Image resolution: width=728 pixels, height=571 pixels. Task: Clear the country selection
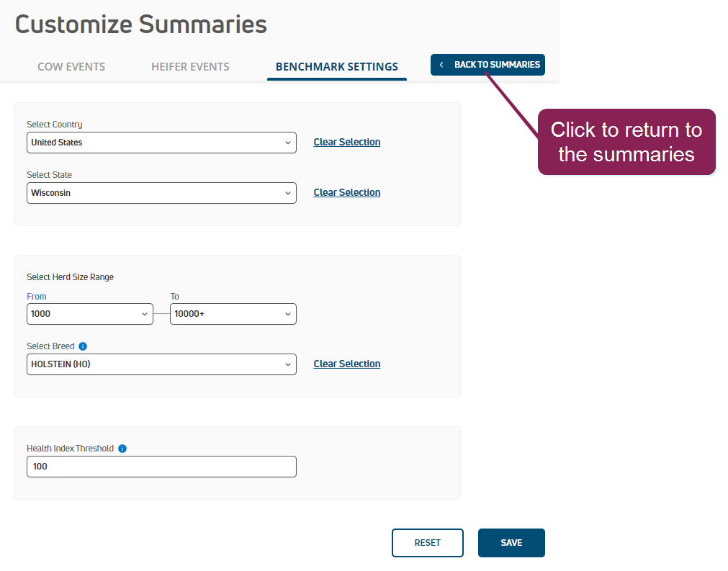coord(347,143)
